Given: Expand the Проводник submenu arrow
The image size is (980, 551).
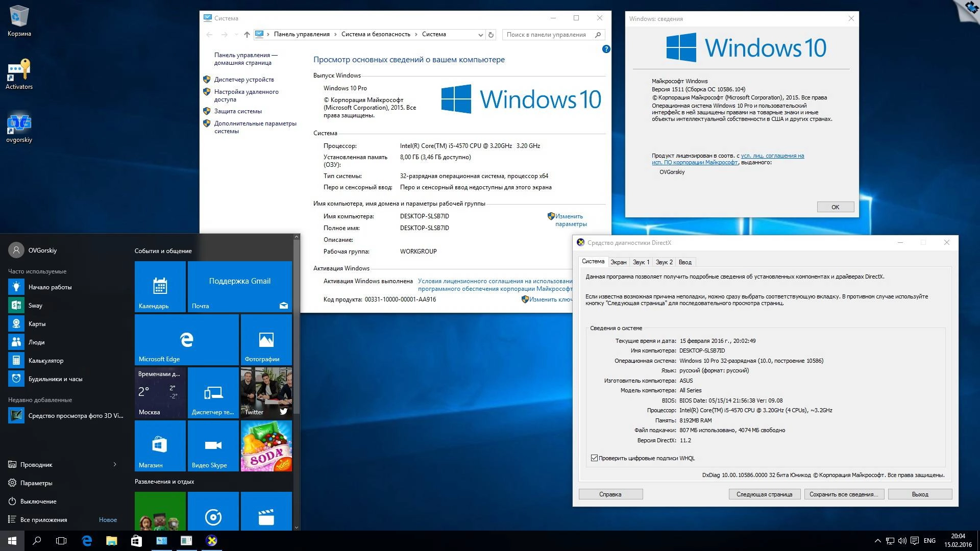Looking at the screenshot, I should point(115,464).
